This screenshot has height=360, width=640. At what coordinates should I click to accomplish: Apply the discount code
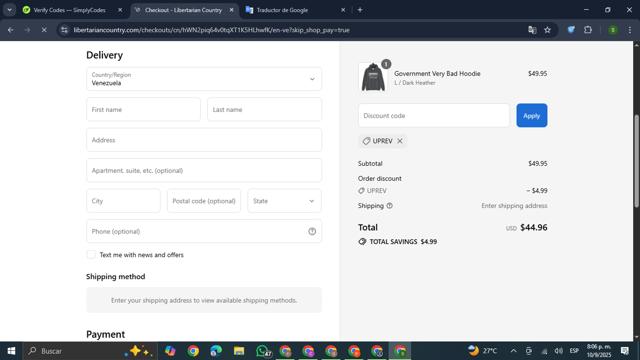pyautogui.click(x=531, y=116)
